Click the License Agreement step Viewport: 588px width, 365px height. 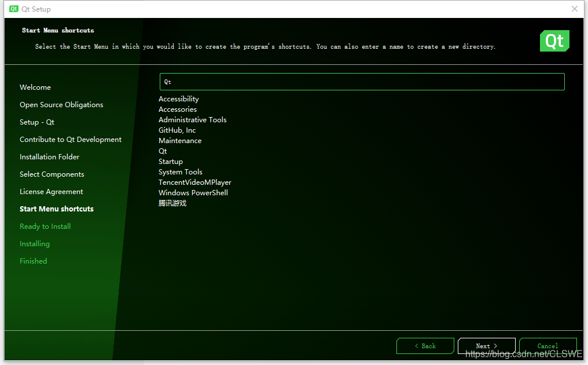click(x=52, y=192)
